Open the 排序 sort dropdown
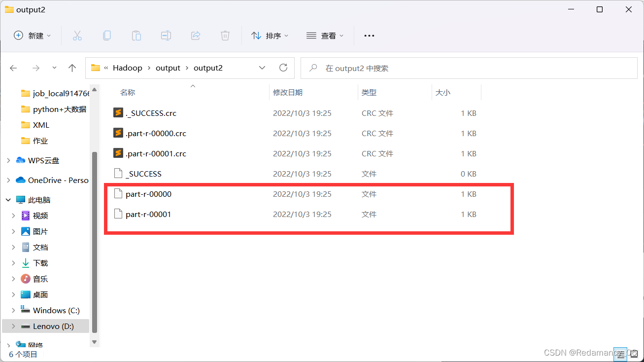The height and width of the screenshot is (362, 644). 270,35
